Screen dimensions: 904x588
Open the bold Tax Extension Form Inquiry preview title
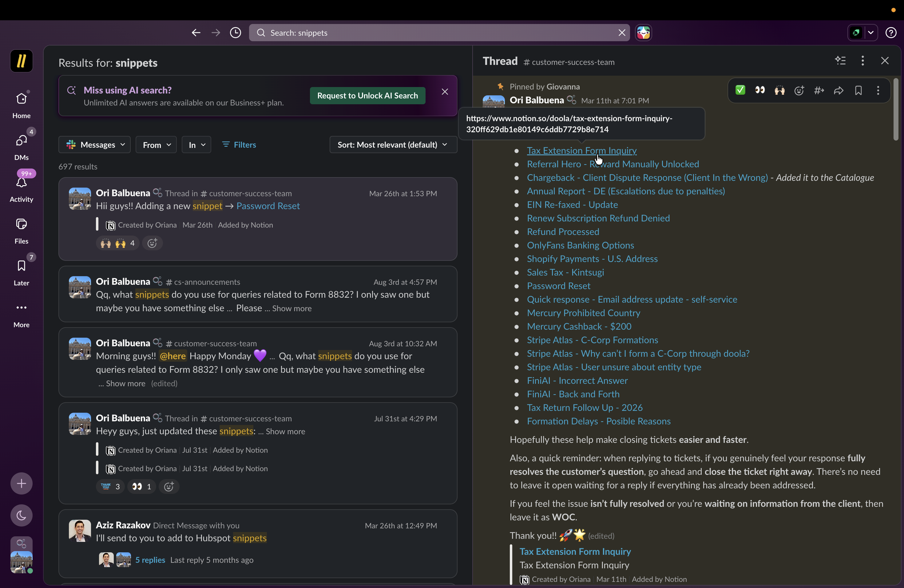pyautogui.click(x=575, y=551)
